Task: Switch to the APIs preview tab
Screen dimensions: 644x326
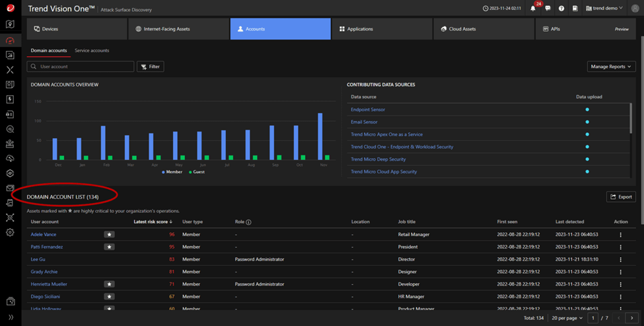Action: pos(586,29)
